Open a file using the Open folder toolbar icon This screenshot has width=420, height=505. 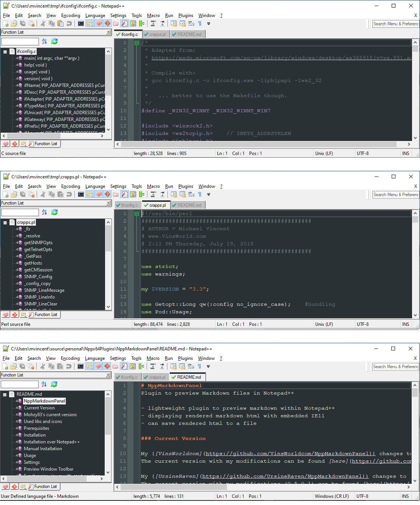(x=14, y=23)
